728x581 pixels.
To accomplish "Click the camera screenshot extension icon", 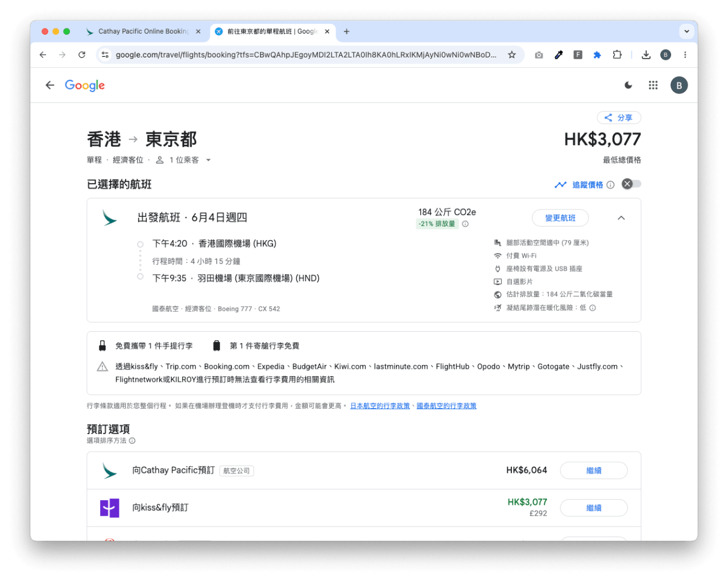I will click(x=539, y=55).
